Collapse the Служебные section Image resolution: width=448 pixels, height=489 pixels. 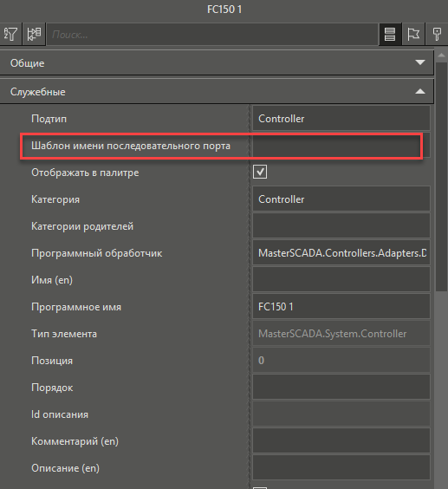pyautogui.click(x=217, y=92)
